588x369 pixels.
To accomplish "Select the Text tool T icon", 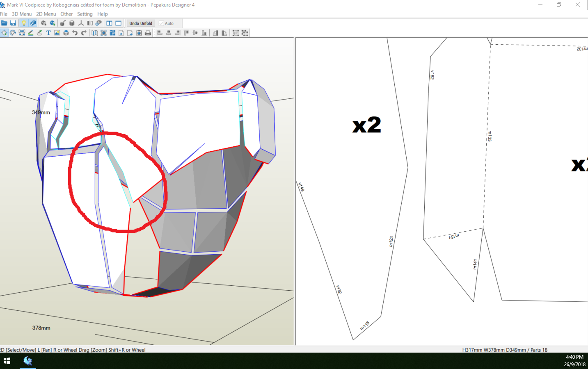I will point(48,33).
